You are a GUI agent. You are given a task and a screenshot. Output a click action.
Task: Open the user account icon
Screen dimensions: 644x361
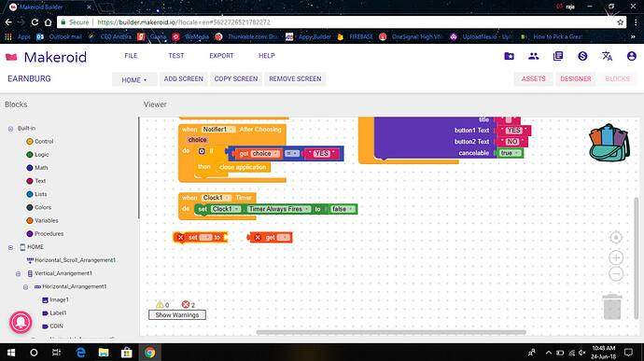pyautogui.click(x=632, y=56)
